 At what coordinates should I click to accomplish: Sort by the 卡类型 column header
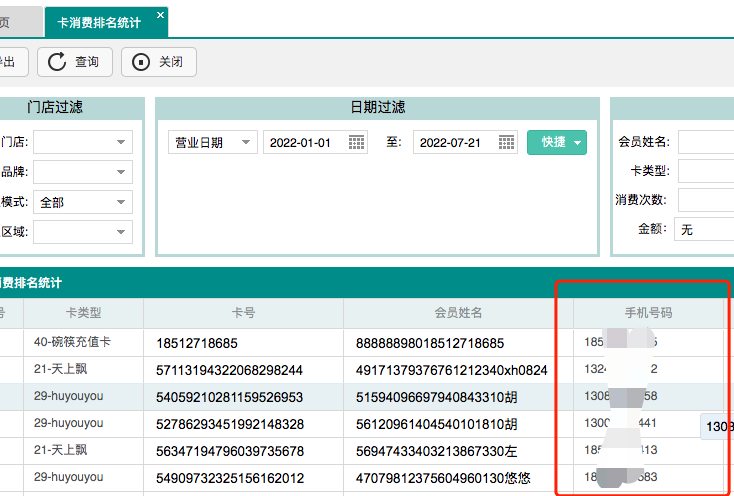pyautogui.click(x=83, y=313)
